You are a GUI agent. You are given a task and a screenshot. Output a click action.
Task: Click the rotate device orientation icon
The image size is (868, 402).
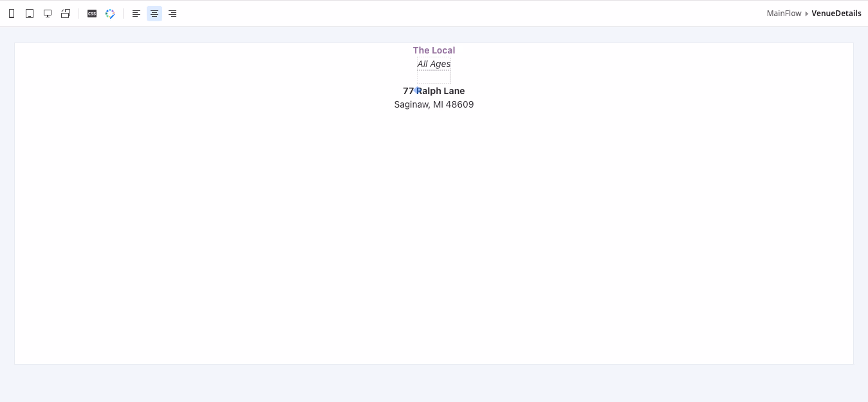coord(65,13)
